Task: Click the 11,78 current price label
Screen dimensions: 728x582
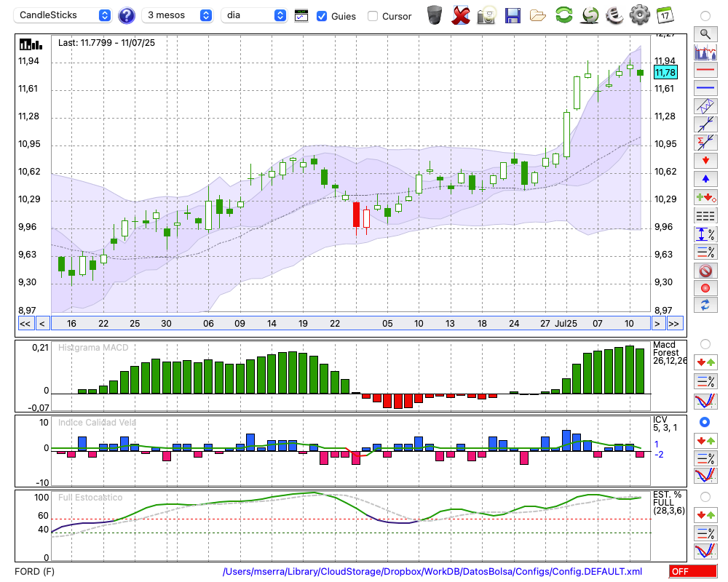Action: click(x=665, y=73)
